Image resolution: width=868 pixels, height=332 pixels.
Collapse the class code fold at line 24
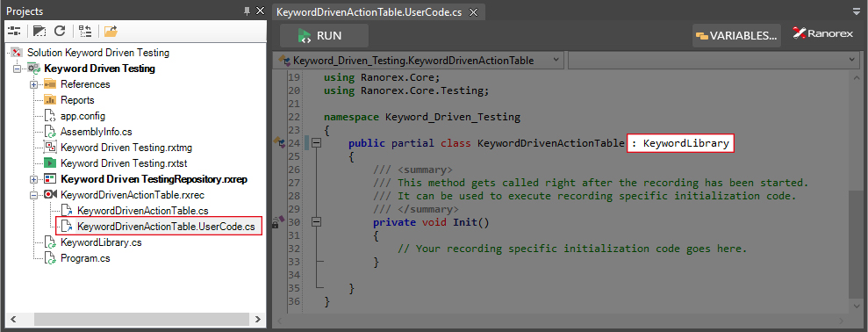[x=317, y=143]
